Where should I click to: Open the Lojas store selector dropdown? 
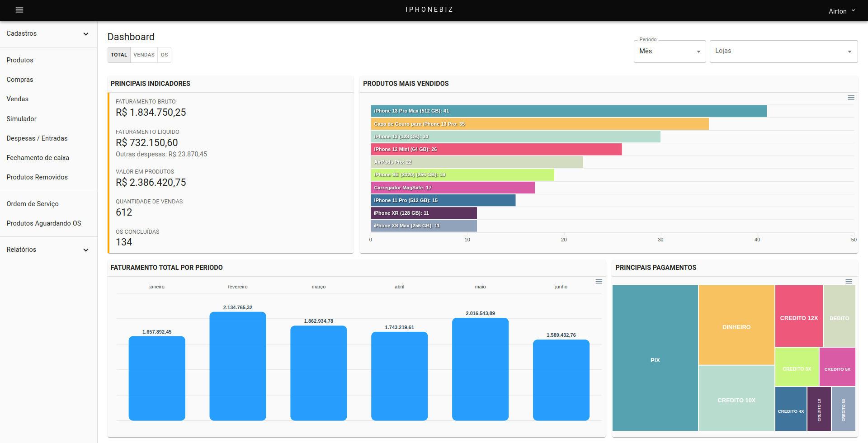[x=783, y=52]
